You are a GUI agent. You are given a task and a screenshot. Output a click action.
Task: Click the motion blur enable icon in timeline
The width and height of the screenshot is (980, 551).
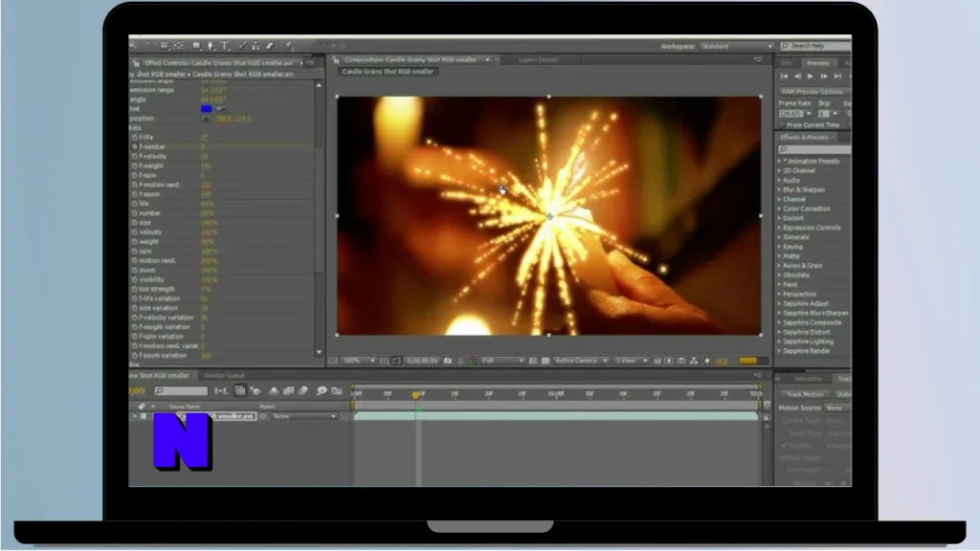[x=303, y=391]
